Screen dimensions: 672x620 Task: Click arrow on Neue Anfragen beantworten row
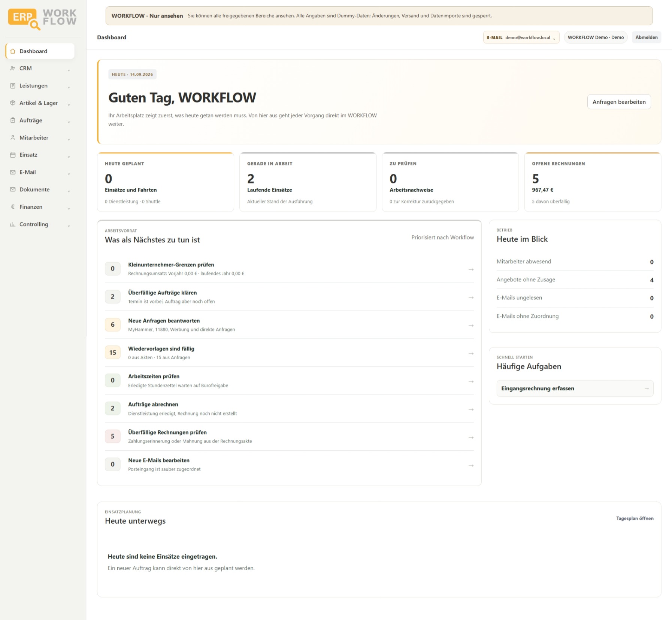pos(471,326)
